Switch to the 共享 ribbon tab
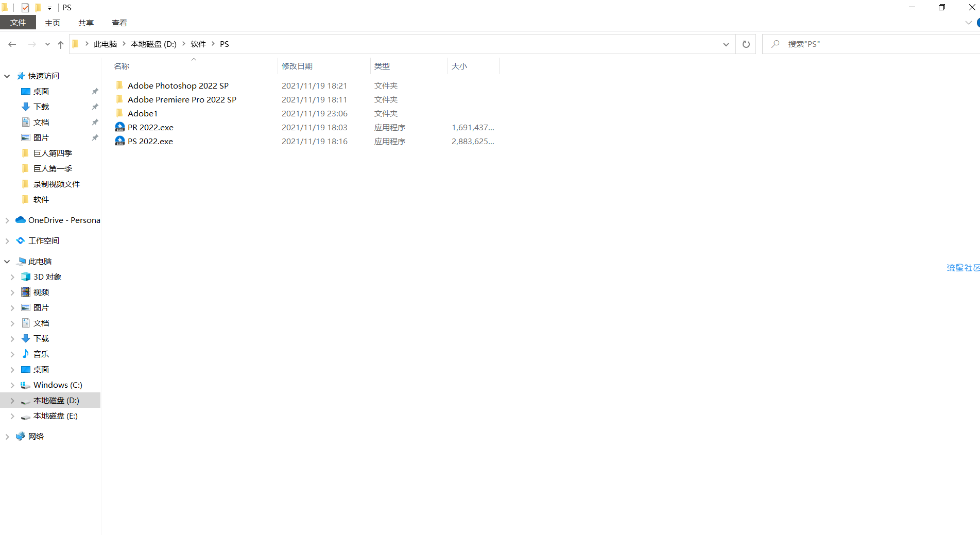 point(86,23)
